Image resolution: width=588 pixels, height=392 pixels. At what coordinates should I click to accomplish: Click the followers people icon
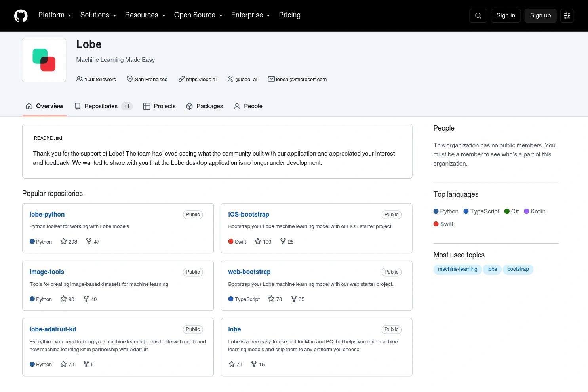[x=80, y=79]
